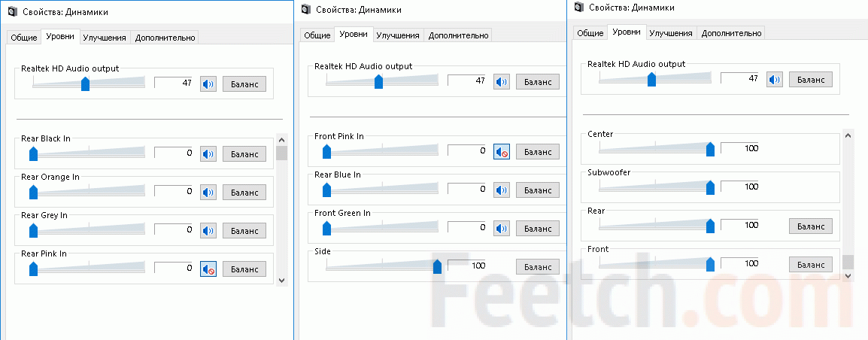Mute Realtek HD Audio output above Front Pink In
Viewport: 868px width, 340px height.
coord(502,81)
